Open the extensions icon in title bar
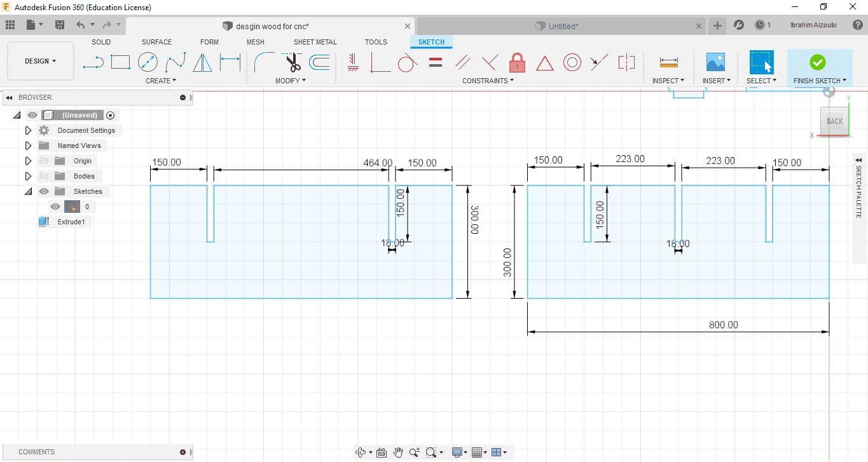 coord(739,25)
